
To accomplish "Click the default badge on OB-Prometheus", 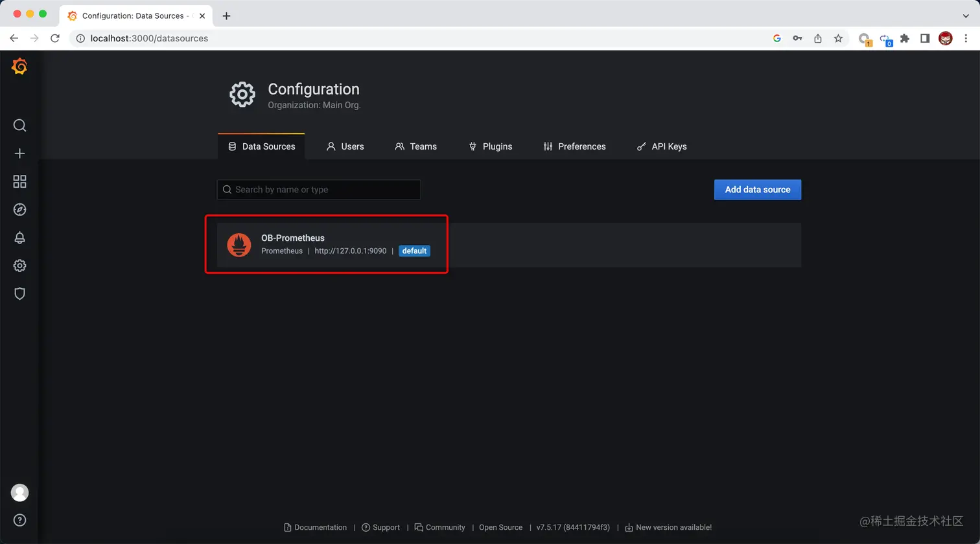I will 414,251.
